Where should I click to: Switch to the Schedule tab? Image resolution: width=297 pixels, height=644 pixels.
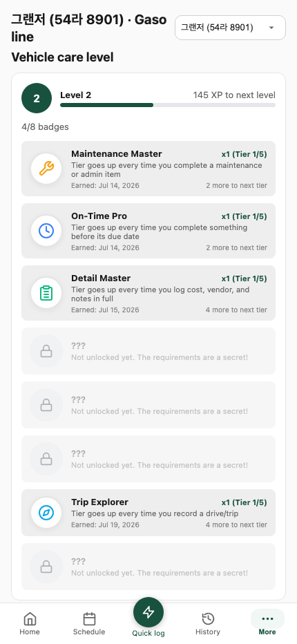89,623
